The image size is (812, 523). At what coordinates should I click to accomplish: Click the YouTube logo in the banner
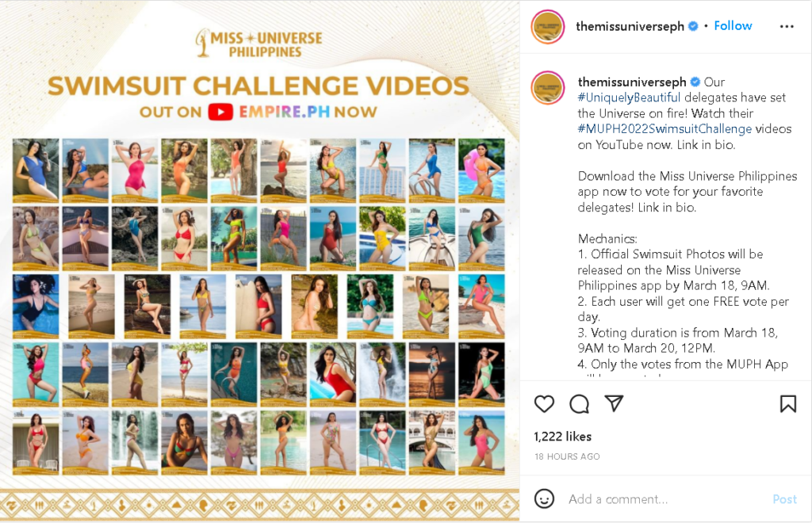click(x=220, y=112)
